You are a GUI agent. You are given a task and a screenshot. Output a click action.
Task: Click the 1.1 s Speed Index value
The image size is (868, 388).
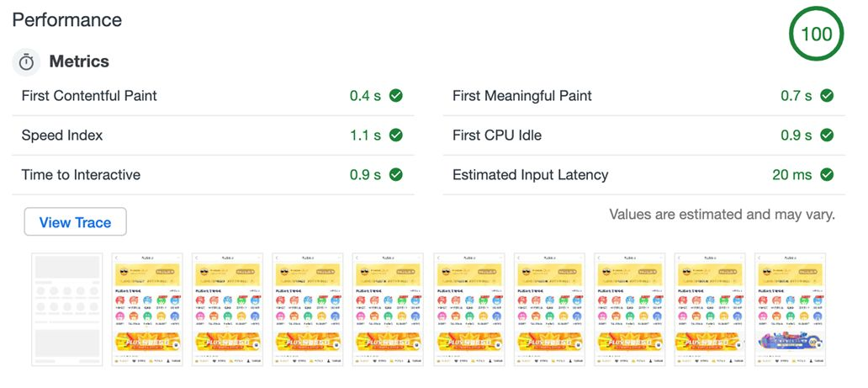(365, 136)
